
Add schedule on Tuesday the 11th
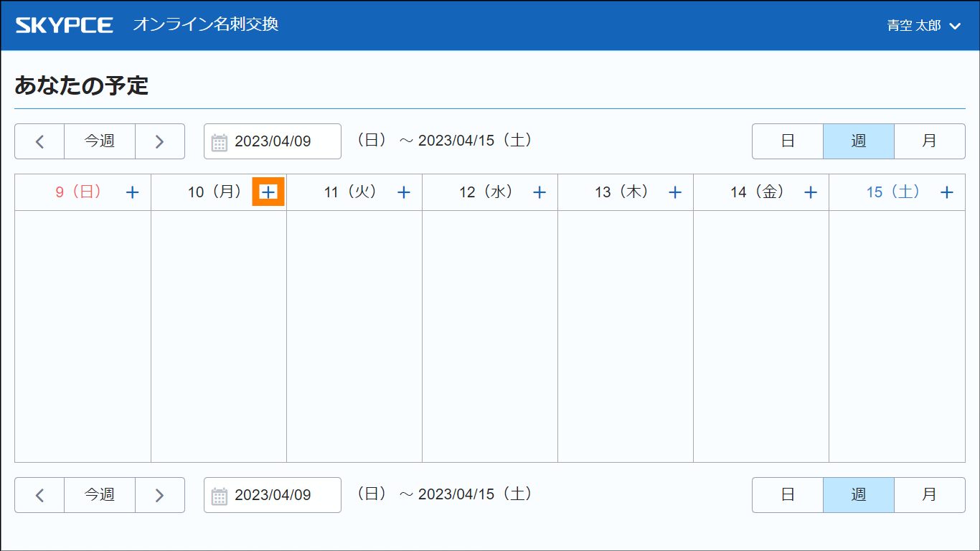click(x=404, y=192)
